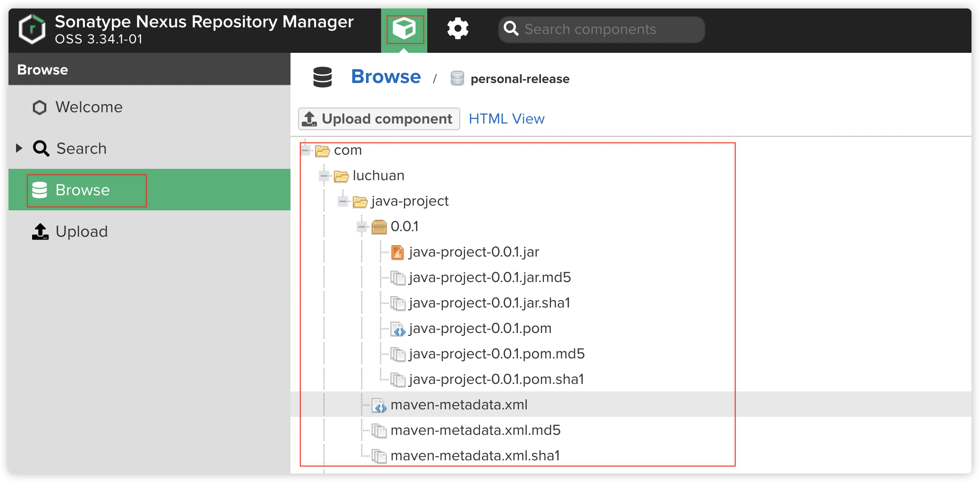Collapse the java-project folder node
This screenshot has height=482, width=980.
(343, 201)
